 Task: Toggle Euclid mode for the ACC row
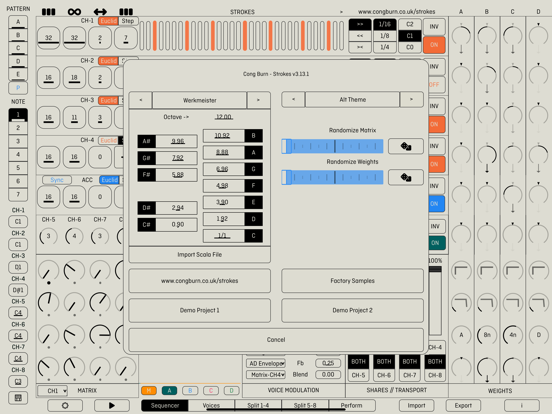click(x=109, y=180)
